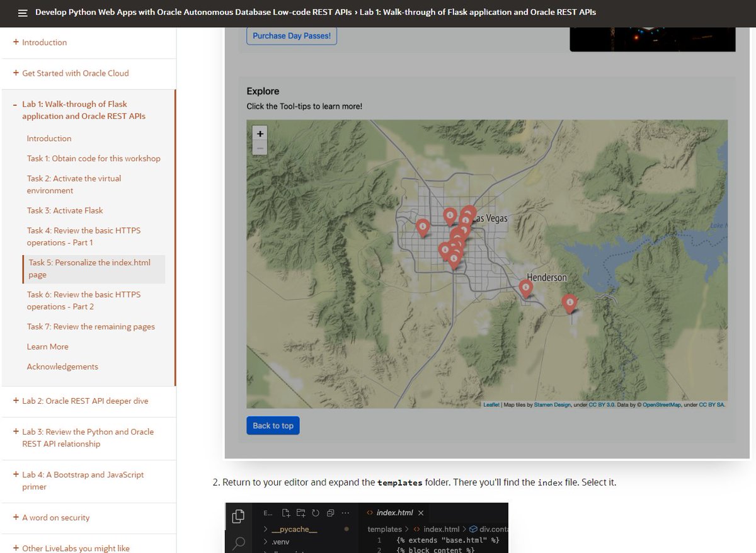Click the New Folder icon in Explorer toolbar
The width and height of the screenshot is (756, 553).
(302, 513)
